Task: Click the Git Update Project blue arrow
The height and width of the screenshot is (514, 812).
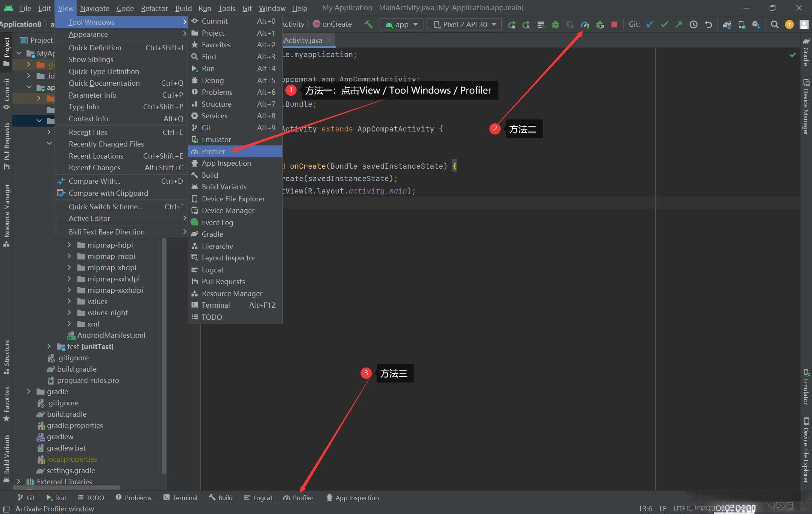Action: click(650, 24)
